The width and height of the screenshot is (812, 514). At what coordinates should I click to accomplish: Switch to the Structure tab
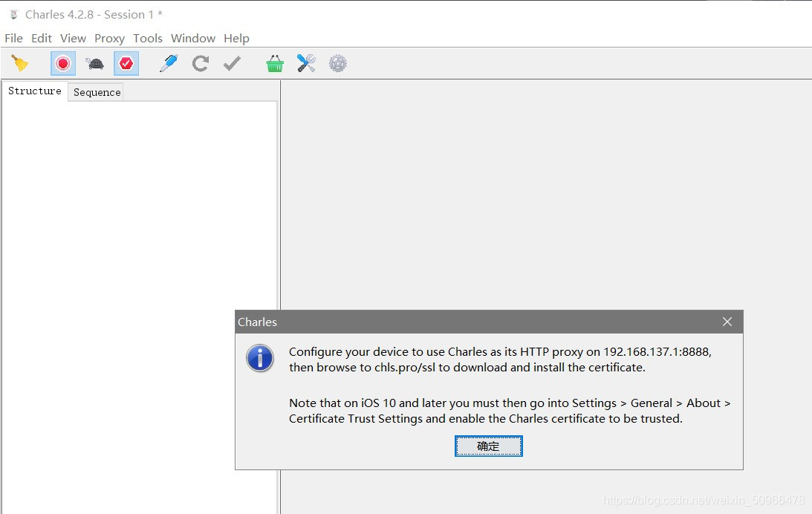click(x=35, y=91)
